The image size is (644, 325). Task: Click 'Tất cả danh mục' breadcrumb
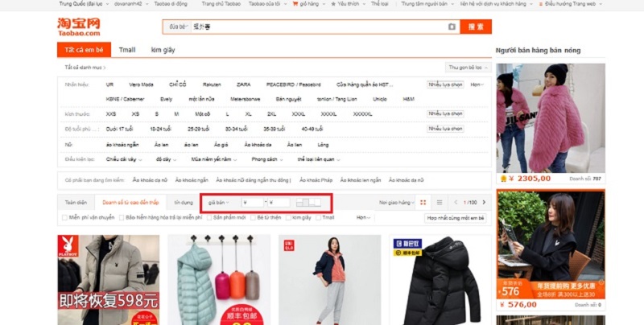85,68
